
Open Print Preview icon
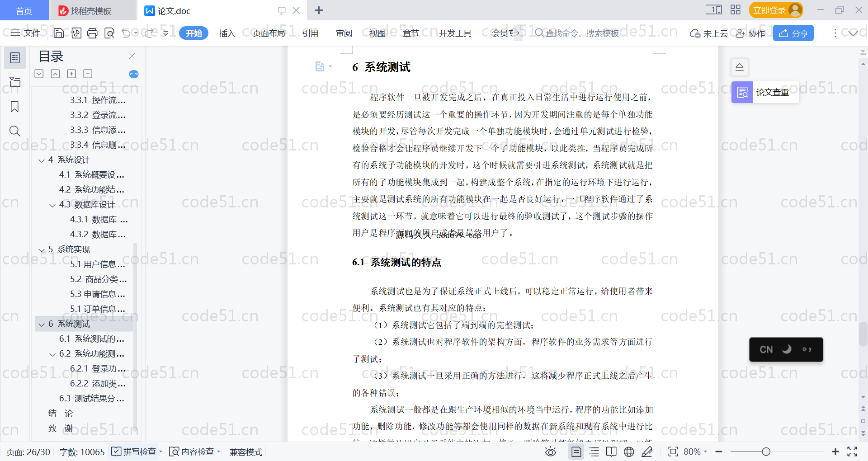click(x=109, y=33)
